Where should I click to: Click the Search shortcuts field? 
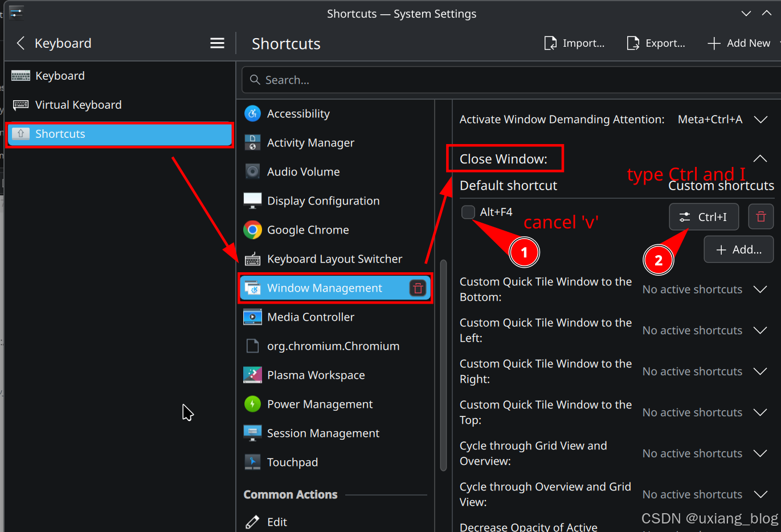tap(511, 80)
